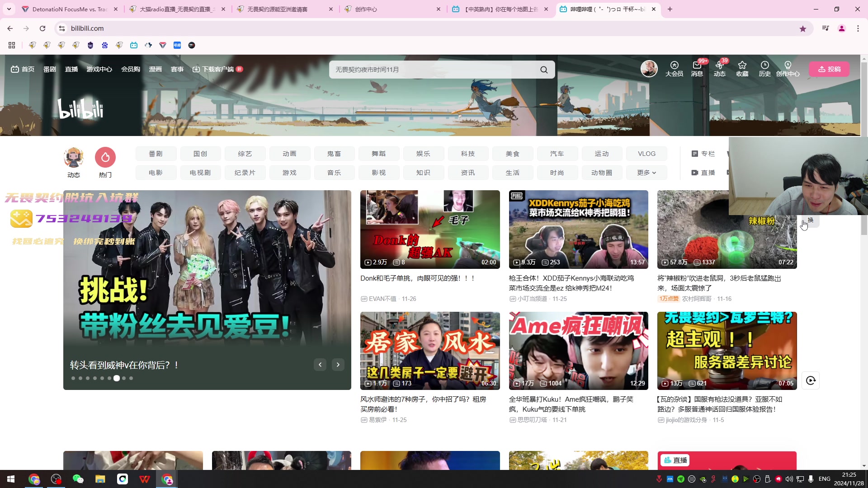
Task: Select the 鬼畜 category
Action: pos(334,154)
